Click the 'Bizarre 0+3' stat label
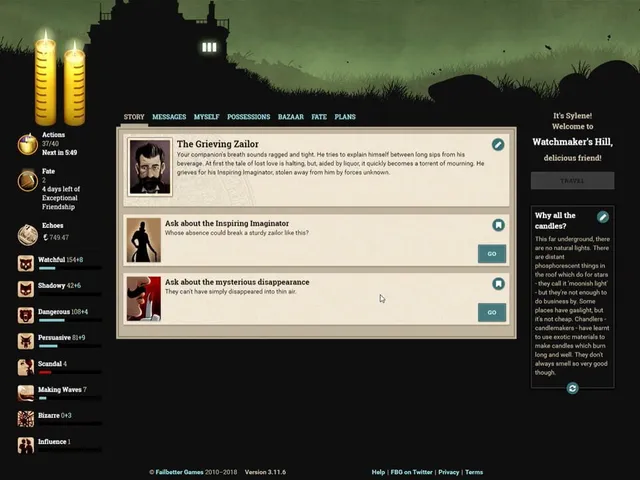Screen dimensions: 640x480 click(55, 416)
